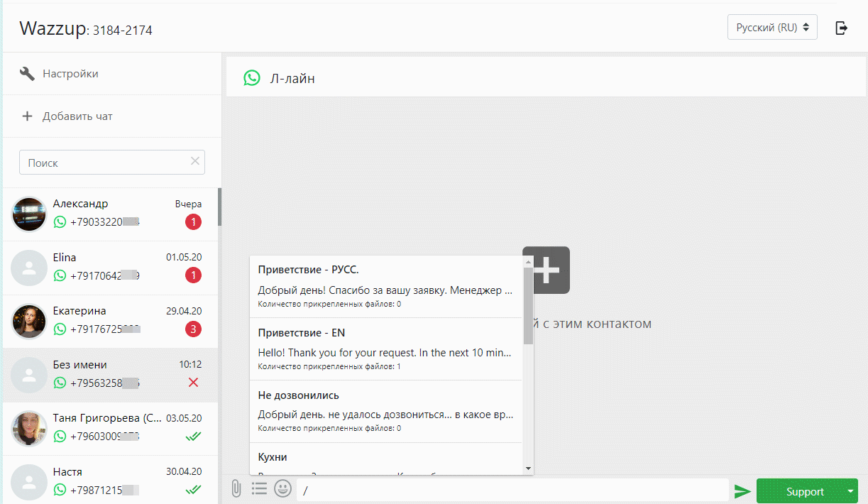Open the Настройки settings wrench icon
The width and height of the screenshot is (868, 504).
pos(26,72)
